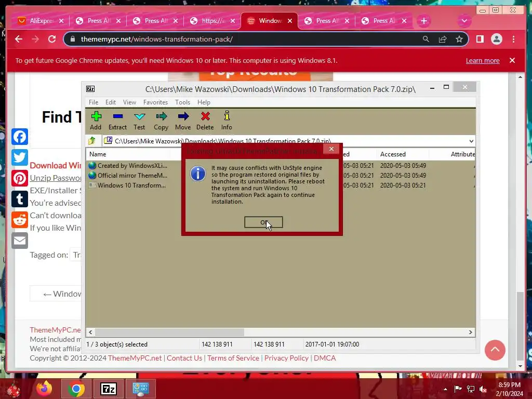The height and width of the screenshot is (399, 532).
Task: Share page on Reddit
Action: point(20,220)
